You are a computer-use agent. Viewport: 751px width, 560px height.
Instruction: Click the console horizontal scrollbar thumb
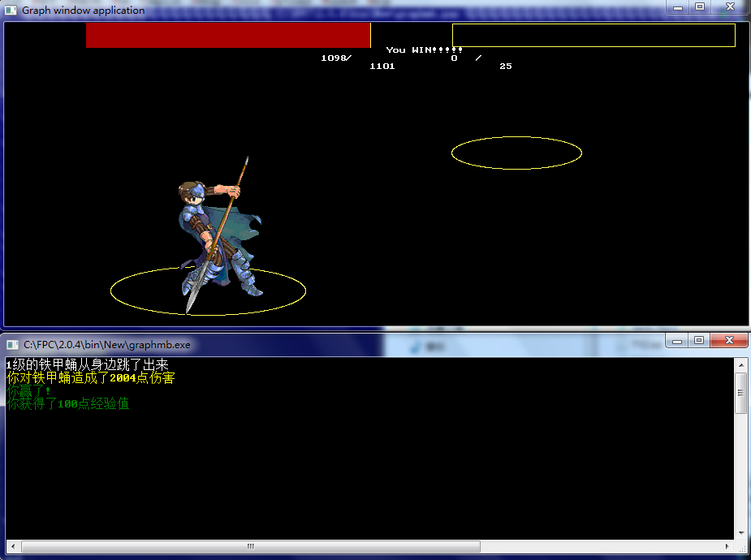click(251, 546)
